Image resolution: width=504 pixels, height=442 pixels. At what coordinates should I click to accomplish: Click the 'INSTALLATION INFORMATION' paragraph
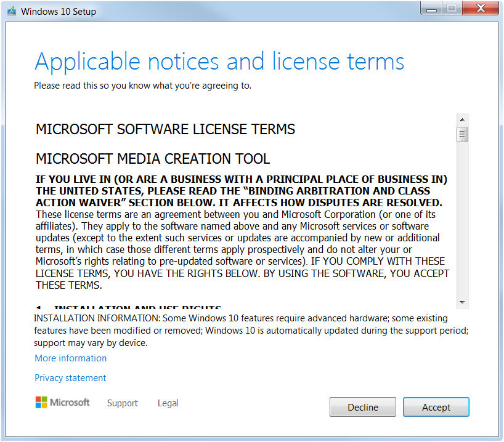[x=251, y=331]
